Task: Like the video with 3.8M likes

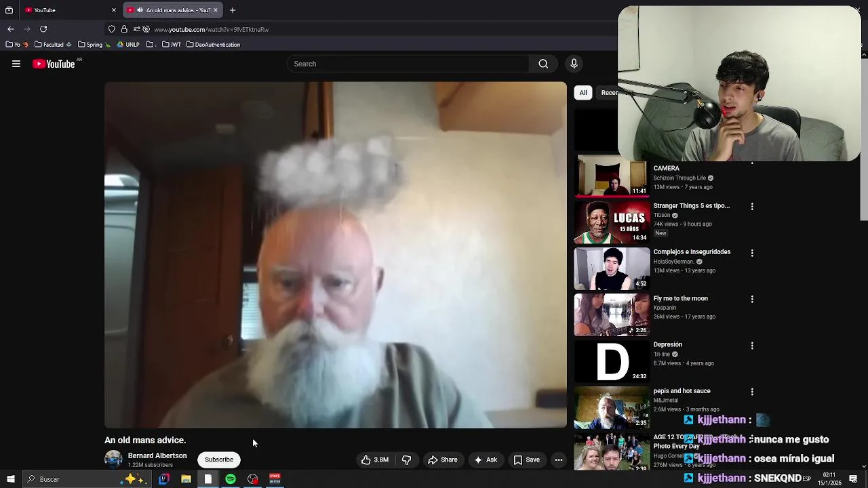Action: [374, 460]
